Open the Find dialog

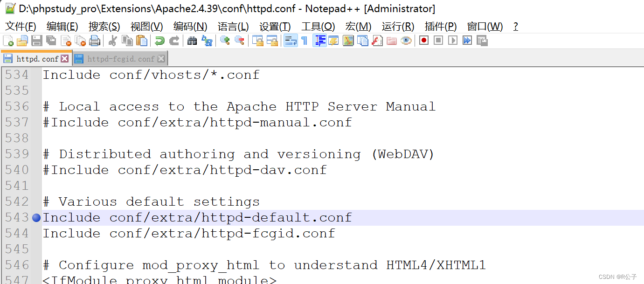(193, 41)
